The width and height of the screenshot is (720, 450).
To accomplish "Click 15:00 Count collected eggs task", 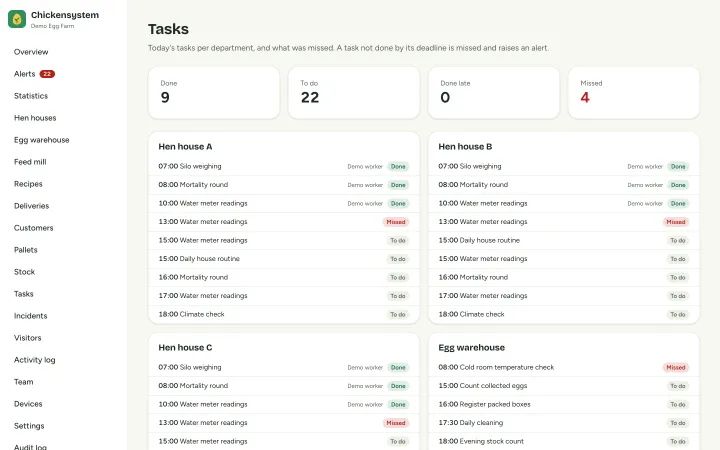I will (564, 386).
